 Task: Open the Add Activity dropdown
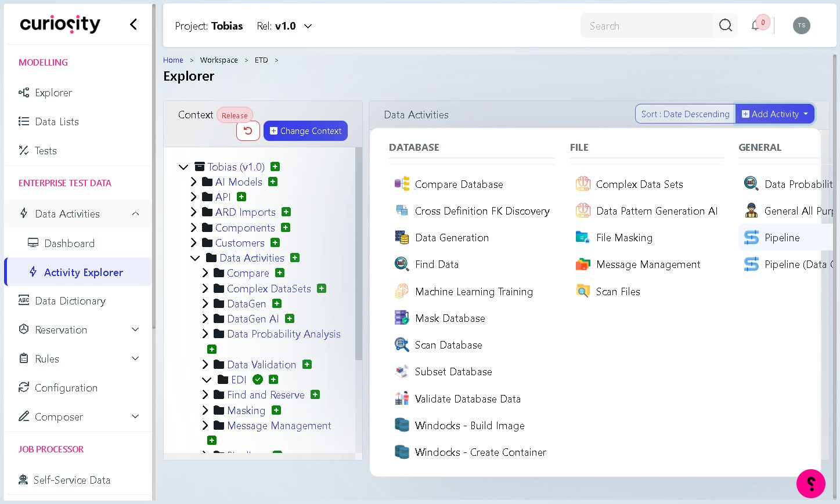[x=775, y=114]
